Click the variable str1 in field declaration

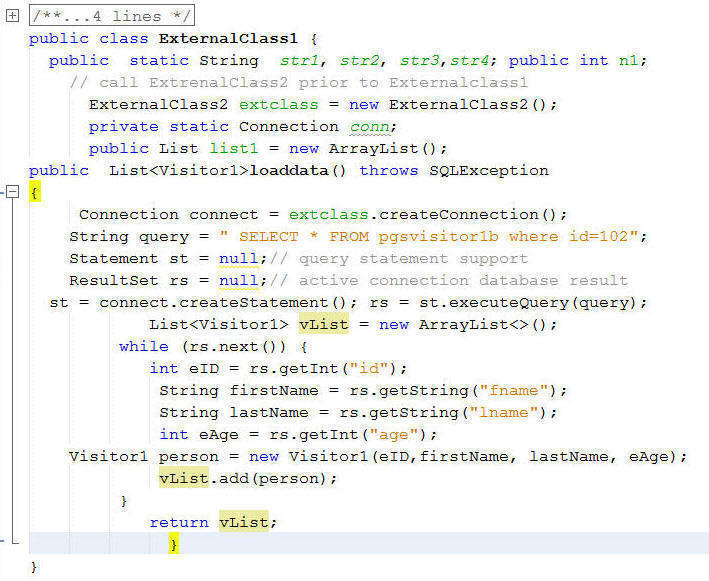point(299,60)
